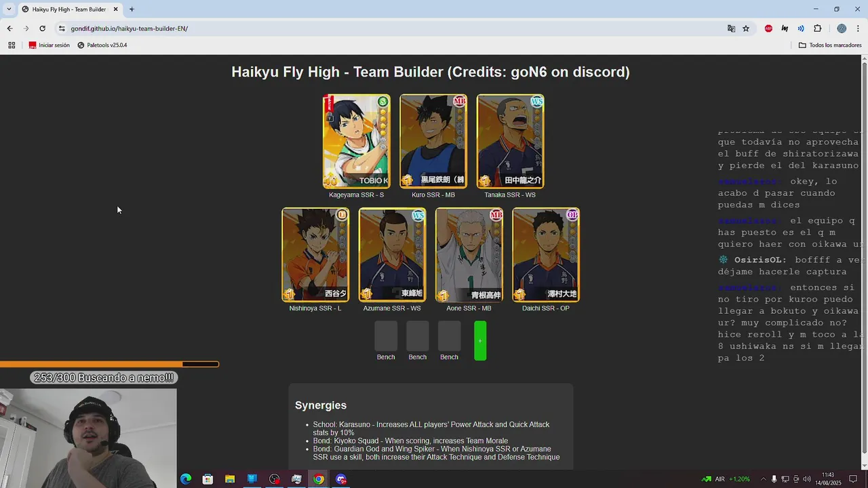The height and width of the screenshot is (488, 868).
Task: Open Google Chrome from taskbar
Action: [x=319, y=479]
